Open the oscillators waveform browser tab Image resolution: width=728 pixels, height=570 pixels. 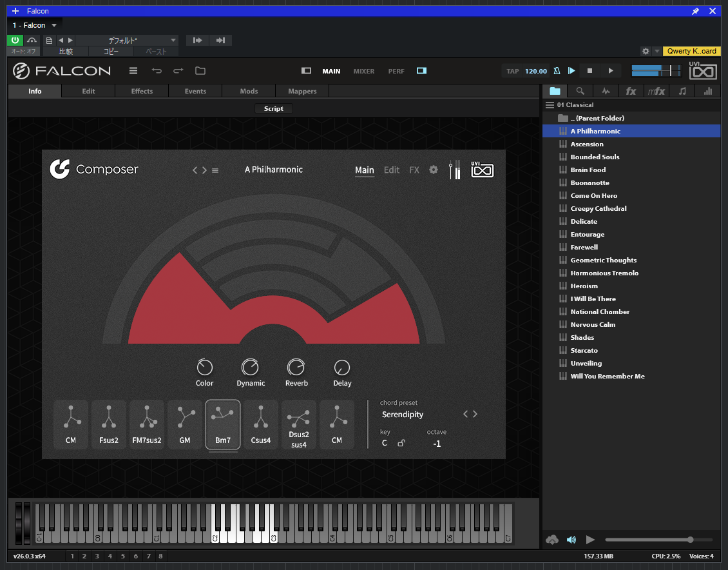tap(606, 91)
